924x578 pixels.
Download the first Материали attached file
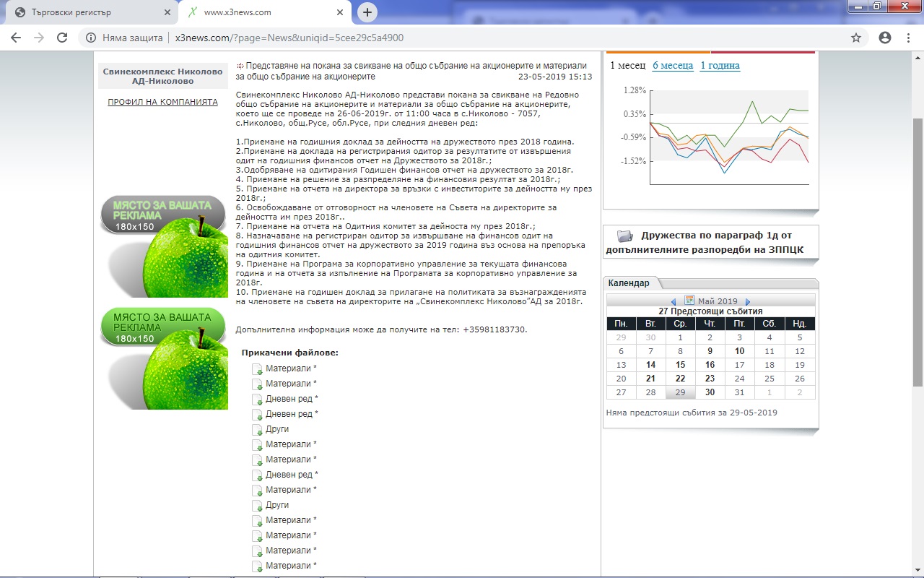pos(291,368)
